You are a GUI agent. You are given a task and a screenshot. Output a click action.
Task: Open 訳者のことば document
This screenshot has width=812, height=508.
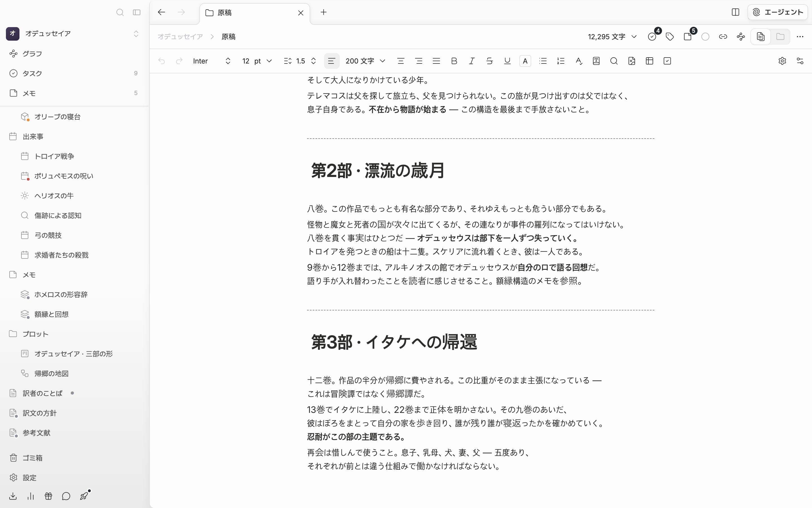coord(74,393)
